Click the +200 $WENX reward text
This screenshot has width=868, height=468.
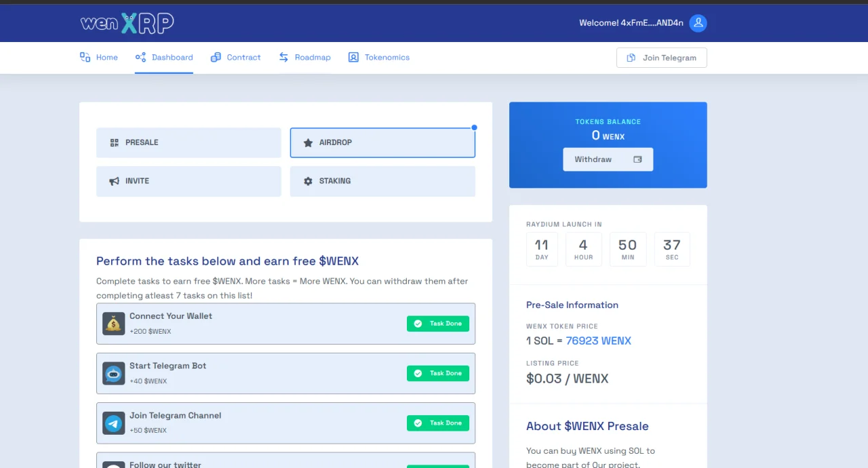click(151, 332)
